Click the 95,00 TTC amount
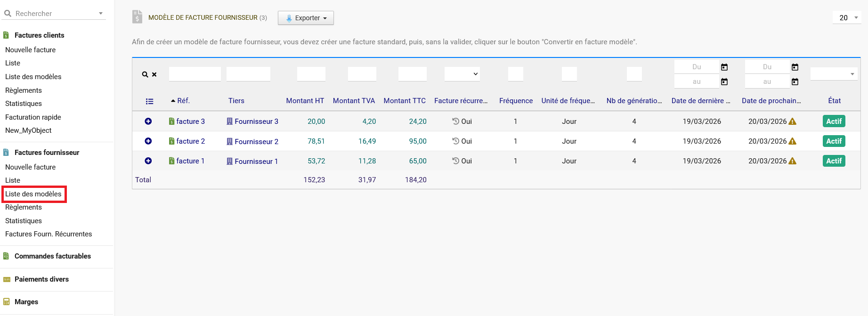 pos(418,141)
